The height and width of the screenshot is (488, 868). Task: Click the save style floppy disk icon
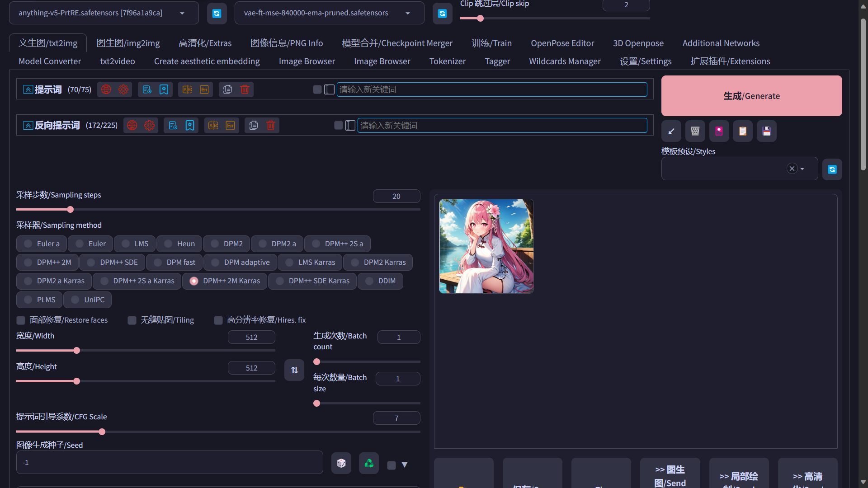click(766, 131)
